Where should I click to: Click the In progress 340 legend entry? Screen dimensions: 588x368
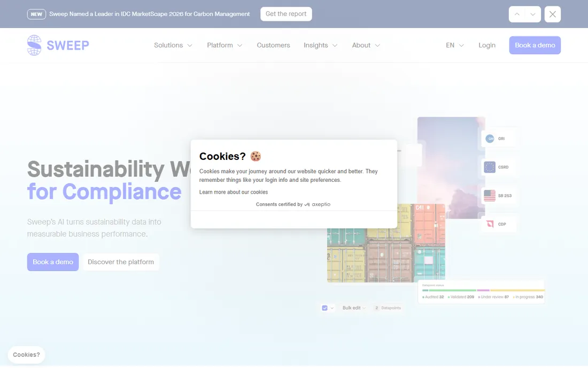(x=528, y=297)
